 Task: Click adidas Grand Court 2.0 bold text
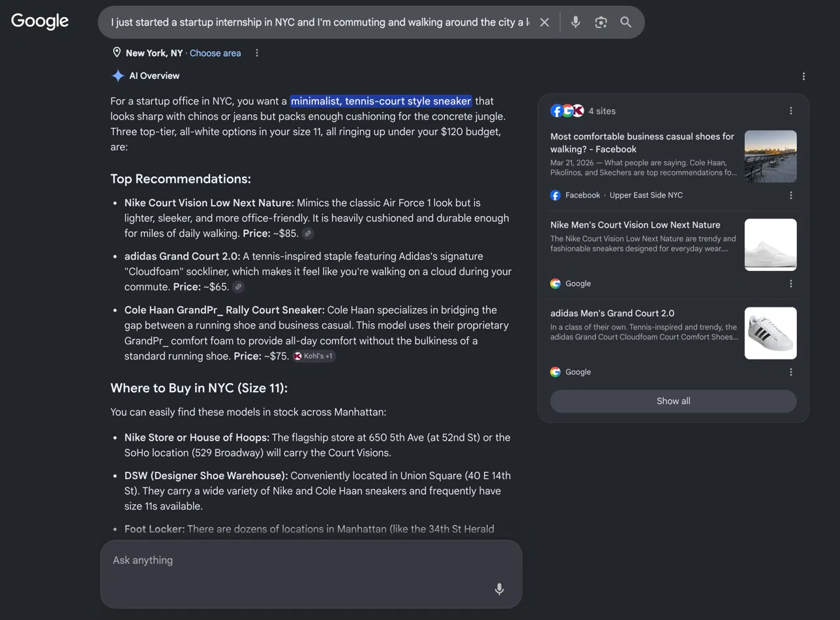(183, 256)
